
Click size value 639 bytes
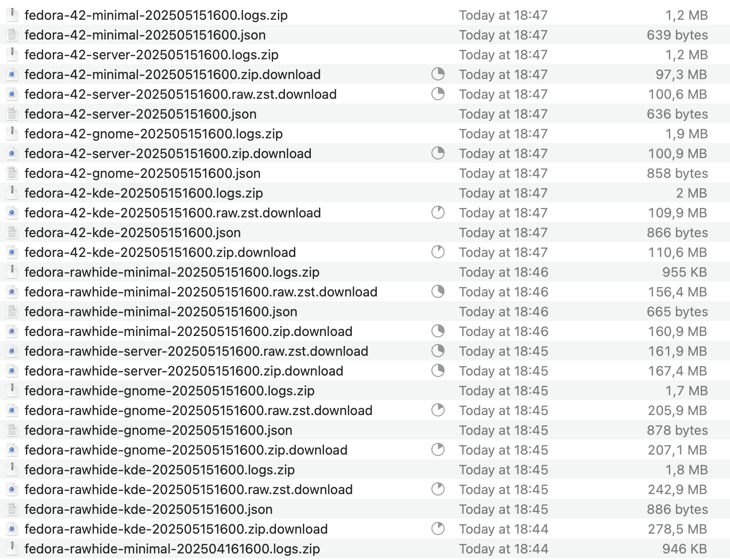677,35
